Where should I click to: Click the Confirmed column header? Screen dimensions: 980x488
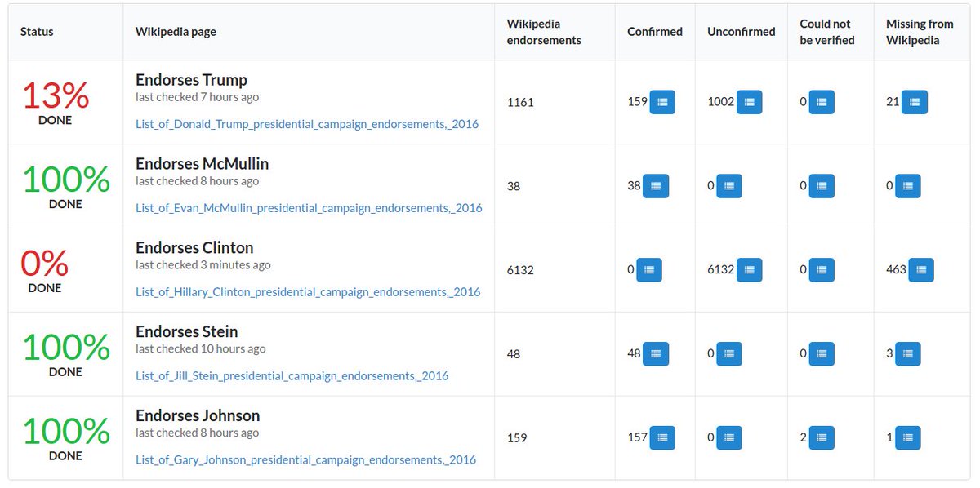pyautogui.click(x=655, y=32)
